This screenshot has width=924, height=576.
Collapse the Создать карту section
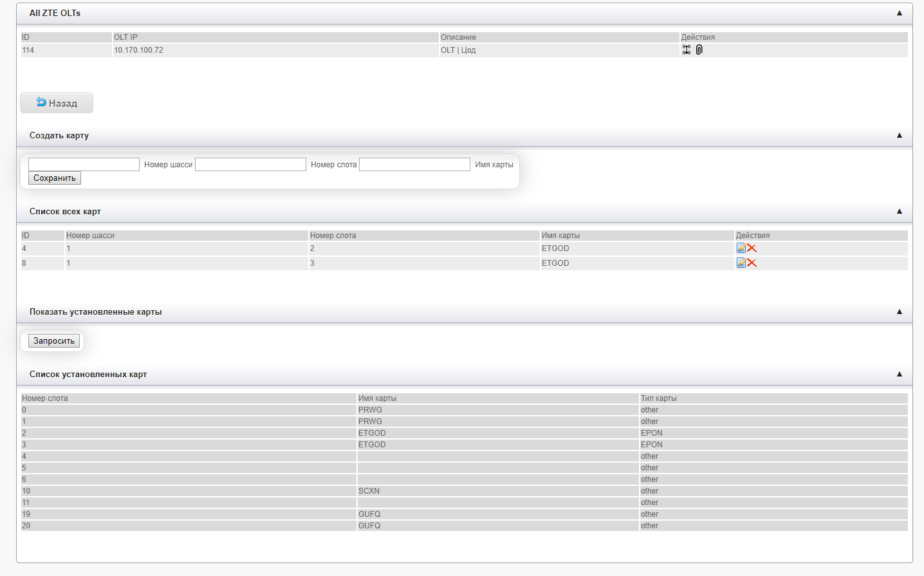click(x=899, y=135)
